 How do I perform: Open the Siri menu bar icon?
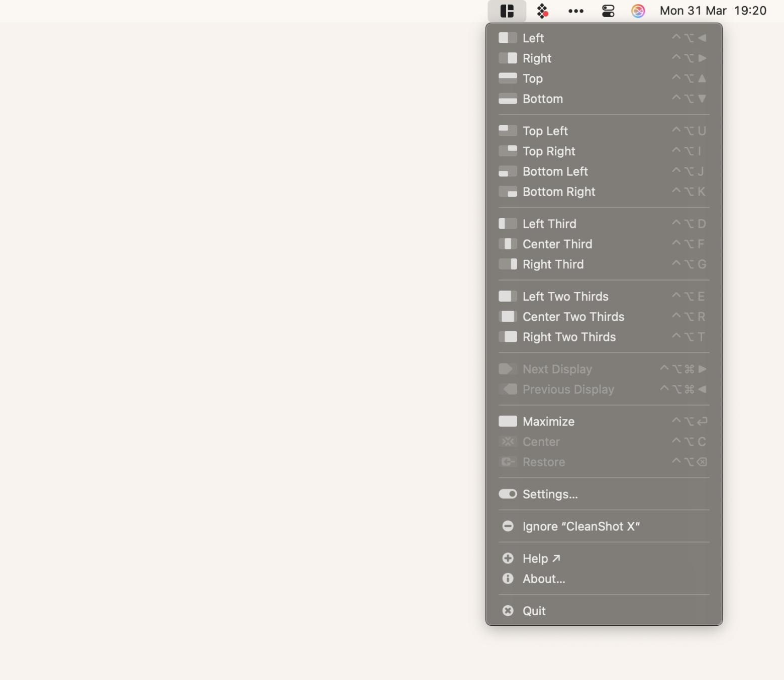(x=638, y=11)
